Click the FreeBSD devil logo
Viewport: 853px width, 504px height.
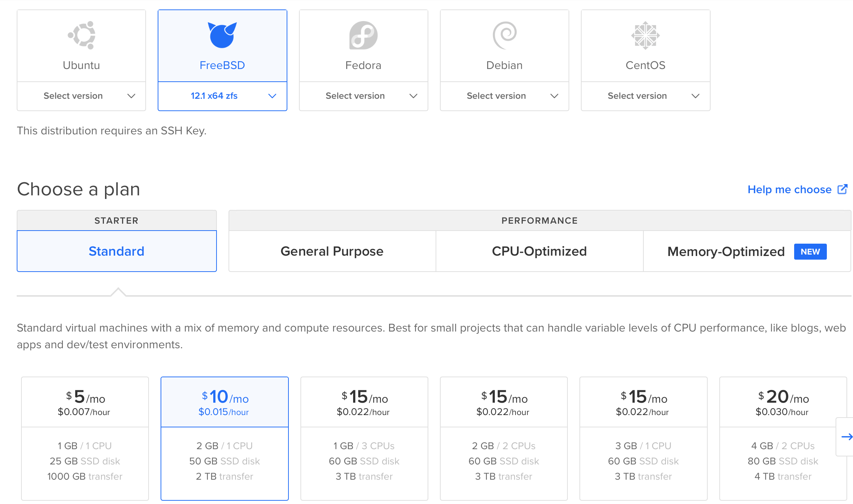(x=222, y=35)
